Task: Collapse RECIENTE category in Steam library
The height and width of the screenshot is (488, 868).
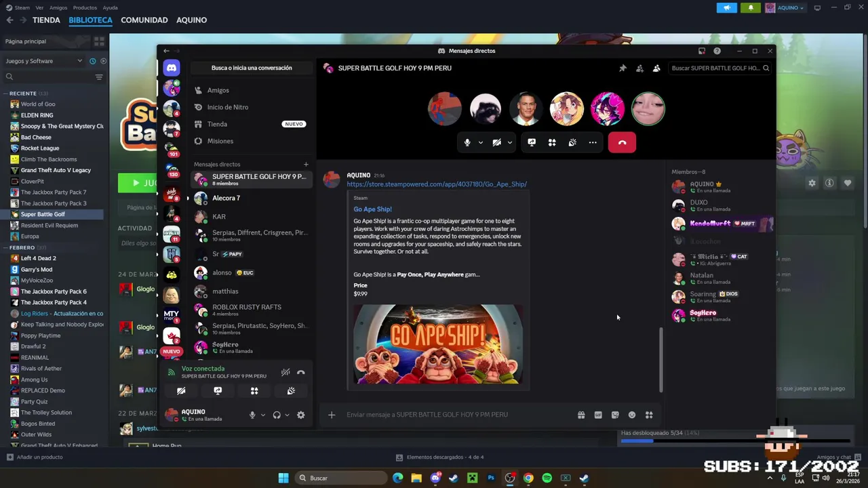Action: [6, 94]
